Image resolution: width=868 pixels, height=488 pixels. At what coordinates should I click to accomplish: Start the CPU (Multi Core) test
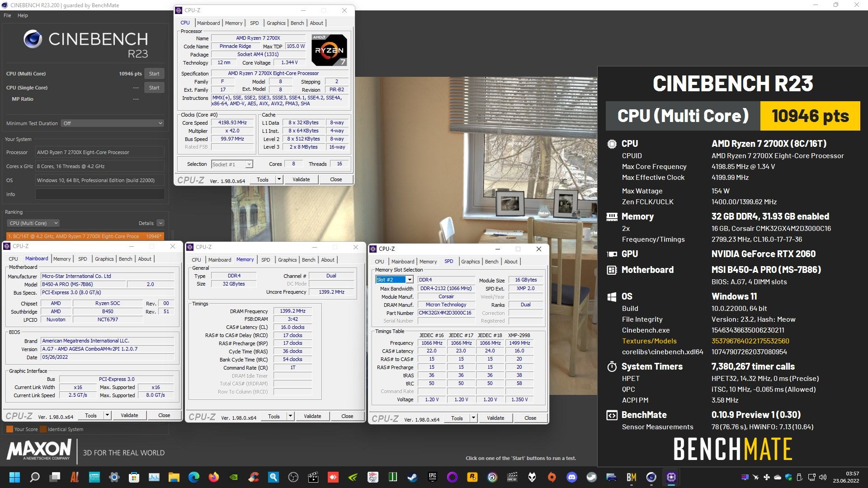pos(154,74)
